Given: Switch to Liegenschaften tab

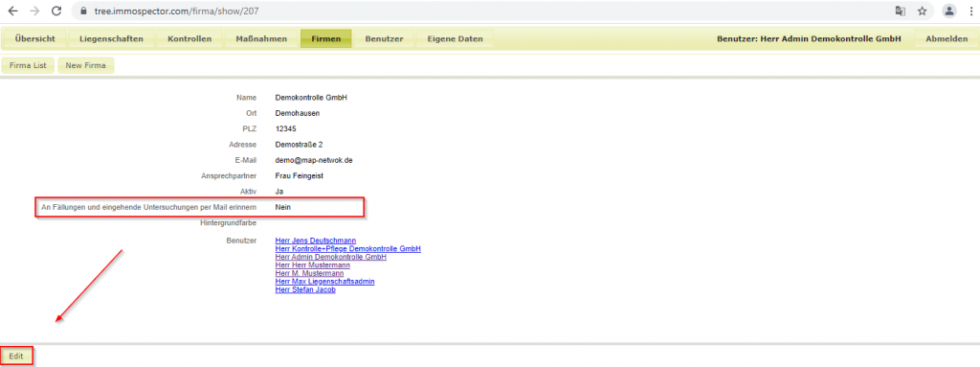Looking at the screenshot, I should tap(111, 39).
